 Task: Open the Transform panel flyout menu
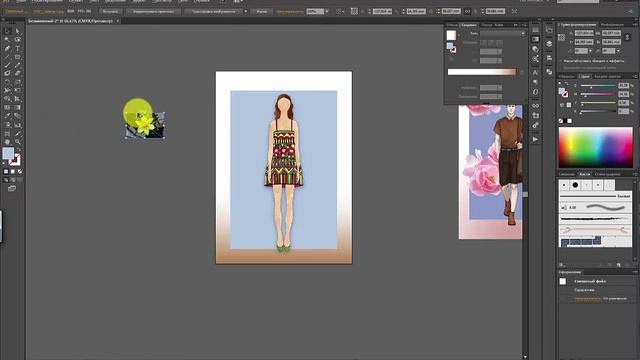click(635, 25)
